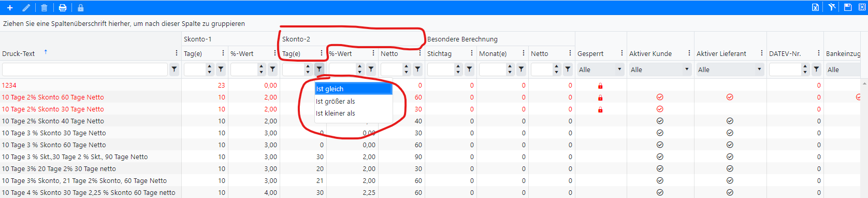The width and height of the screenshot is (868, 198).
Task: Sort by Stichtag column header
Action: (439, 54)
